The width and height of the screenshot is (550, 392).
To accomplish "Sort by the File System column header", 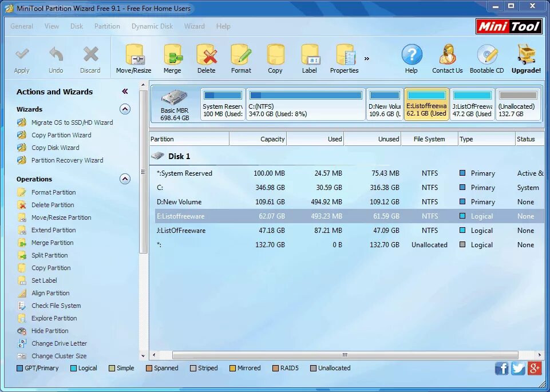I will click(x=429, y=139).
